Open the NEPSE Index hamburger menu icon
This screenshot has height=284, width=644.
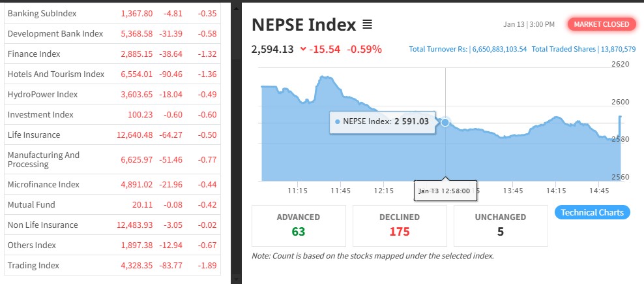367,25
